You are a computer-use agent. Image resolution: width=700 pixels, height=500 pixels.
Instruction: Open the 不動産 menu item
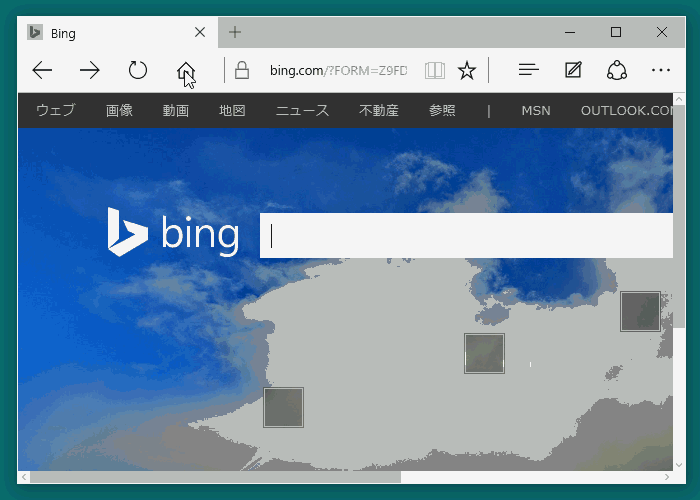coord(379,110)
